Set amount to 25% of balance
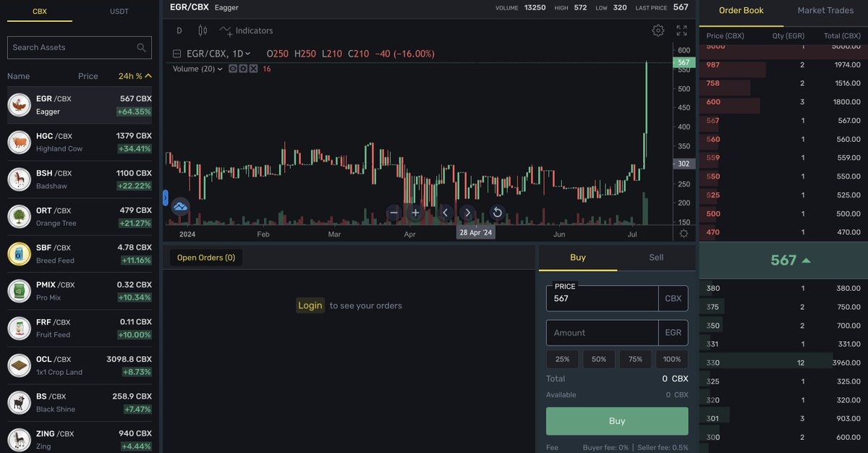 pos(562,359)
